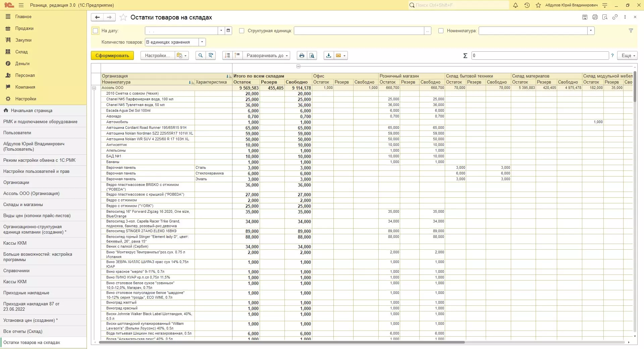Click the print icon in report toolbar
Image resolution: width=644 pixels, height=349 pixels.
pyautogui.click(x=302, y=56)
